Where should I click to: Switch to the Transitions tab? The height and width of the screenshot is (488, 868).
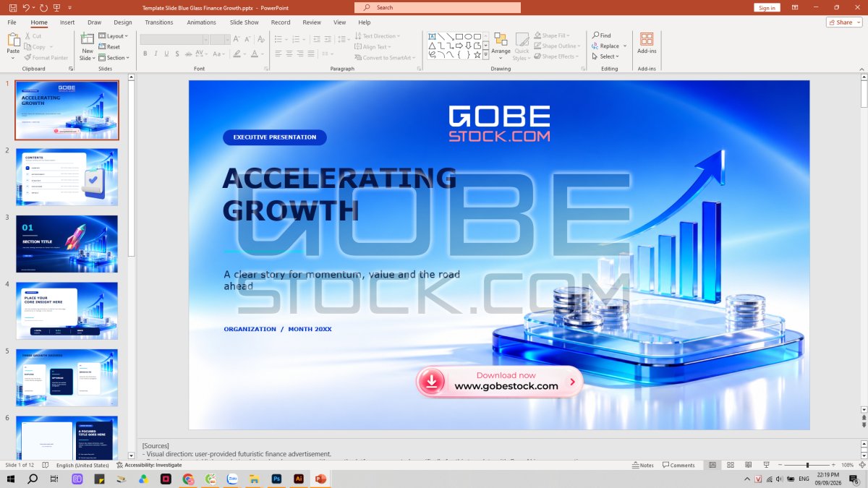coord(159,22)
